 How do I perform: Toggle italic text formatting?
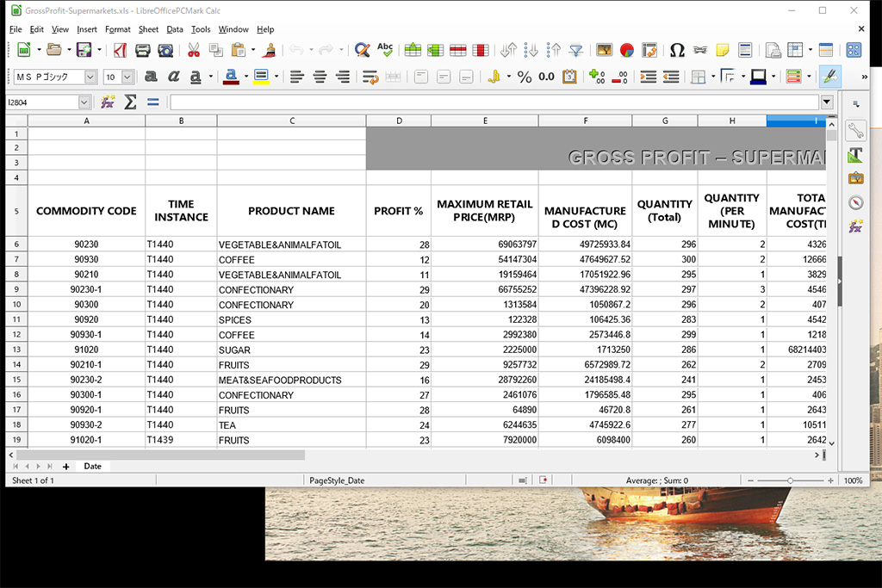coord(173,77)
